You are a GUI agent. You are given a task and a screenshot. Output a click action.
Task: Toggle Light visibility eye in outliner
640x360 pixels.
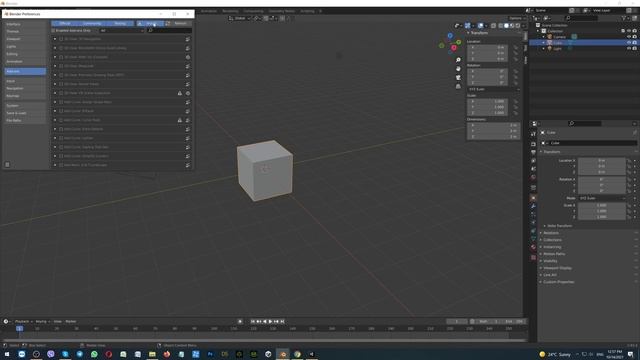tap(629, 48)
